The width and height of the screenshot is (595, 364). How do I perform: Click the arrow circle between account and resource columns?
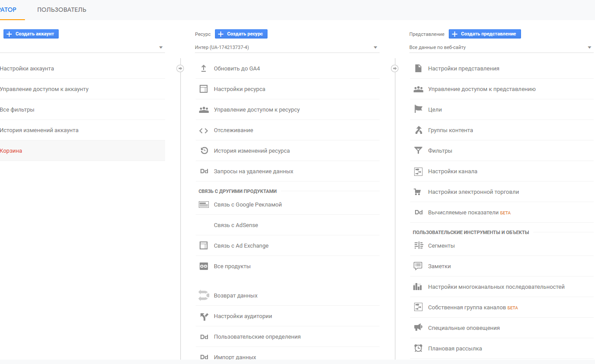(x=180, y=69)
